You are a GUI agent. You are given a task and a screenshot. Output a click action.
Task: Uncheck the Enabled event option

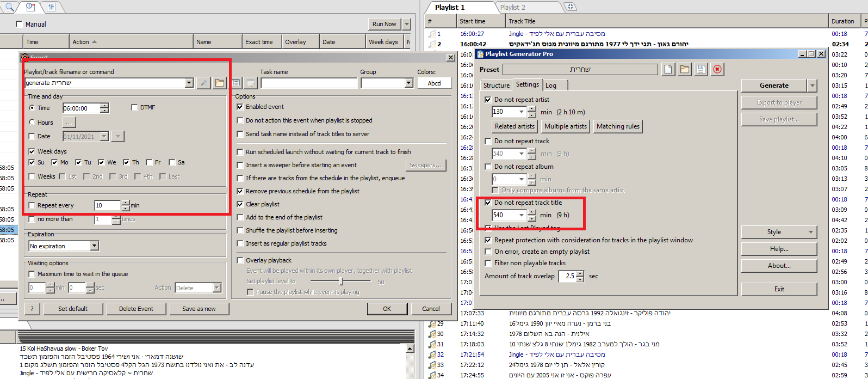pyautogui.click(x=240, y=107)
